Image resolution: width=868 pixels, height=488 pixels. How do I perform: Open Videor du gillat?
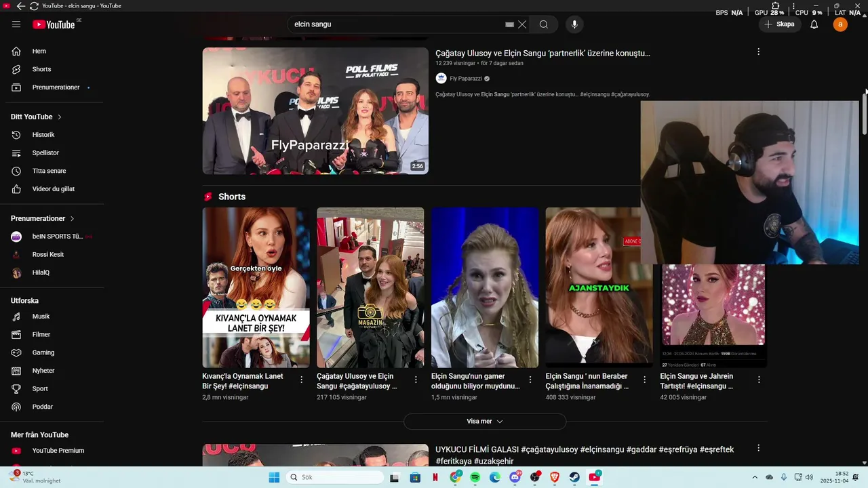[53, 189]
